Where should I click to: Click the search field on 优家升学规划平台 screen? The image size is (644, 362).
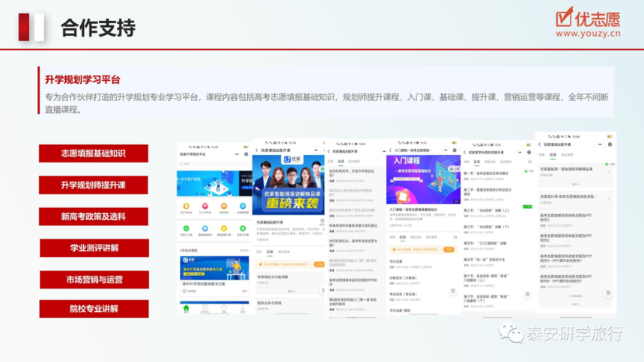pos(213,164)
